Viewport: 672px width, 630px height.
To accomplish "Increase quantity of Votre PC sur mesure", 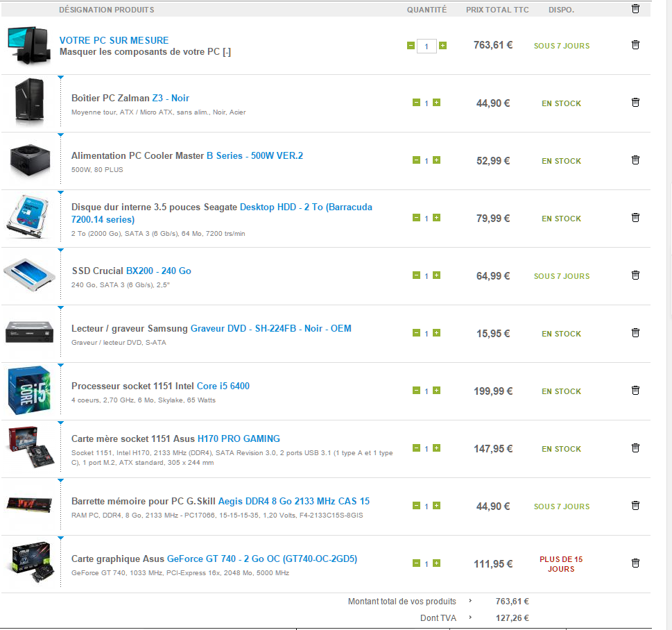I will [442, 46].
